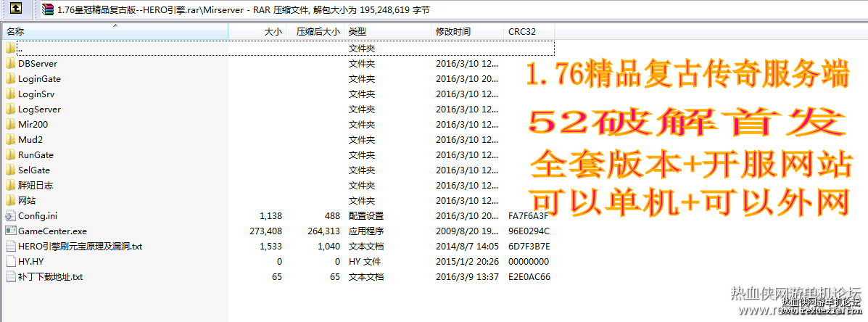This screenshot has height=322, width=868.
Task: Click the 488 packed size value
Action: pos(333,216)
